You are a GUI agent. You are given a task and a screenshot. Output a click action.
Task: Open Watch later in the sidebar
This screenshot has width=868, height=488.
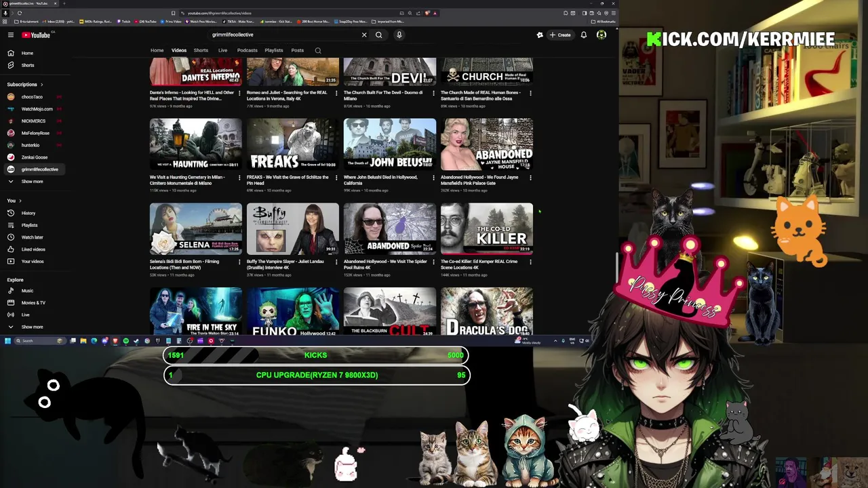35,237
